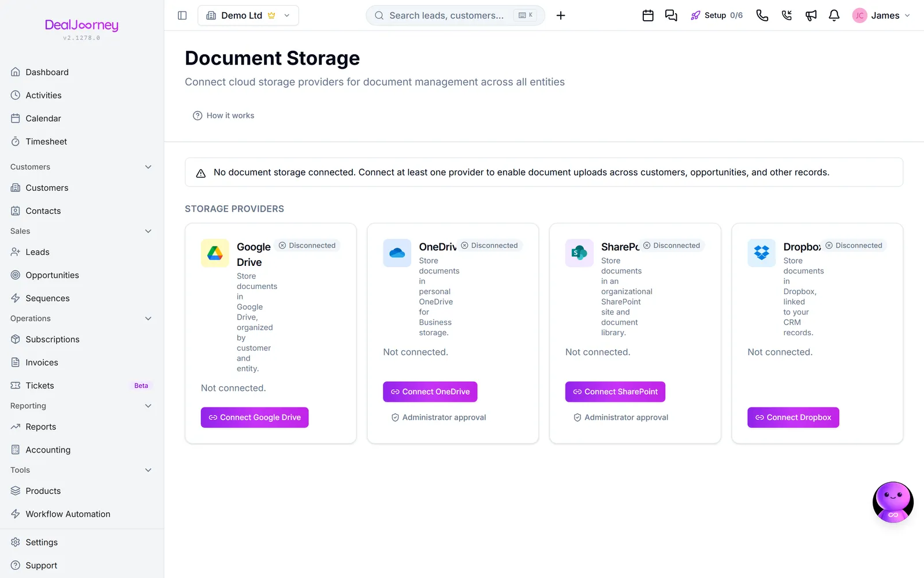Click the DealJourney logo
The image size is (924, 578).
[82, 25]
